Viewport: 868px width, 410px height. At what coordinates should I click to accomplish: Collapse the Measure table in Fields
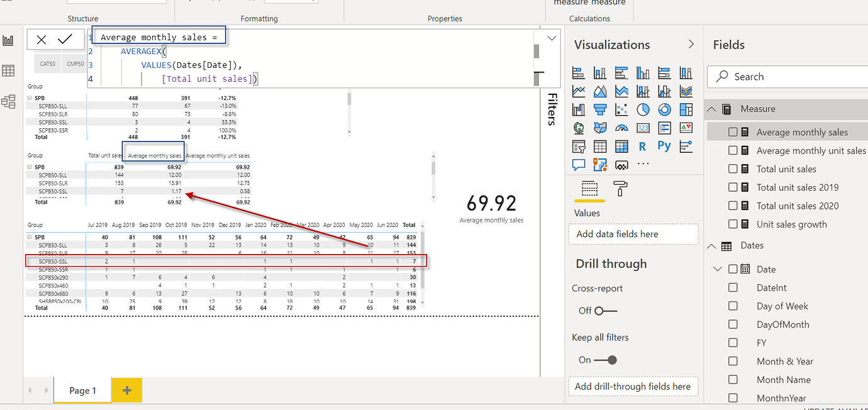pyautogui.click(x=712, y=109)
